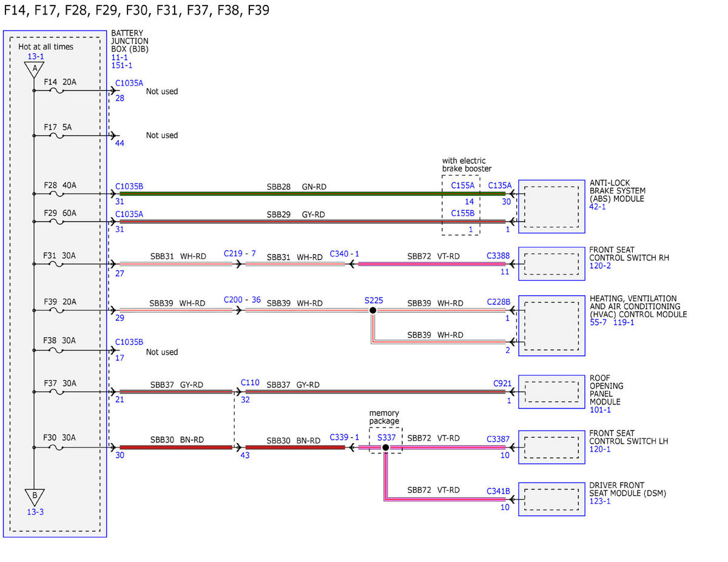The width and height of the screenshot is (728, 562).
Task: Open page reference 13-3
Action: pyautogui.click(x=36, y=512)
